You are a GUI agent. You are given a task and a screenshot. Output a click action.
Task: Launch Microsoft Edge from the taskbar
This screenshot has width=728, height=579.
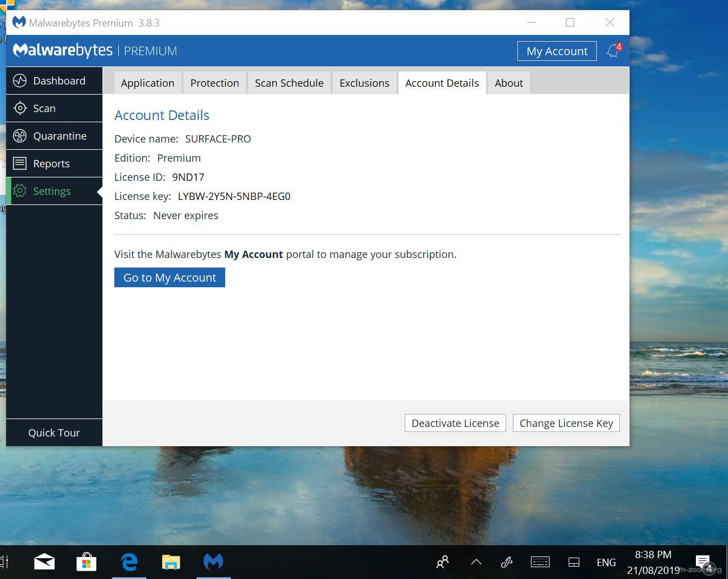(x=129, y=562)
